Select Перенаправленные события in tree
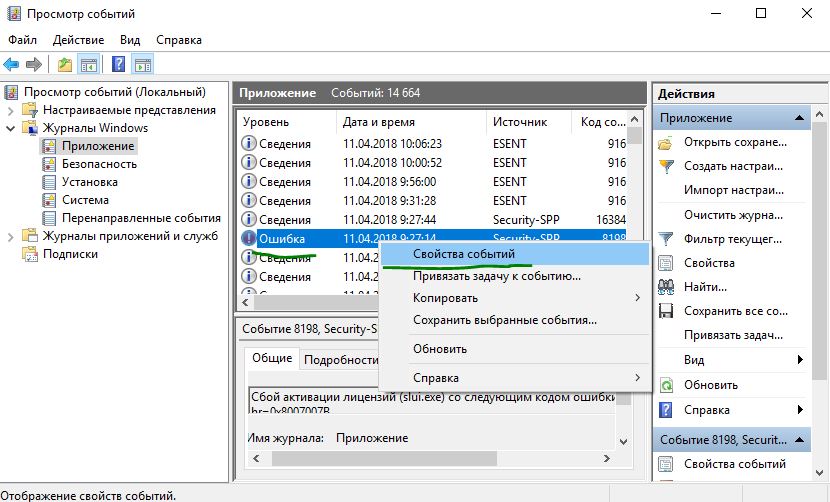830x502 pixels. tap(141, 218)
